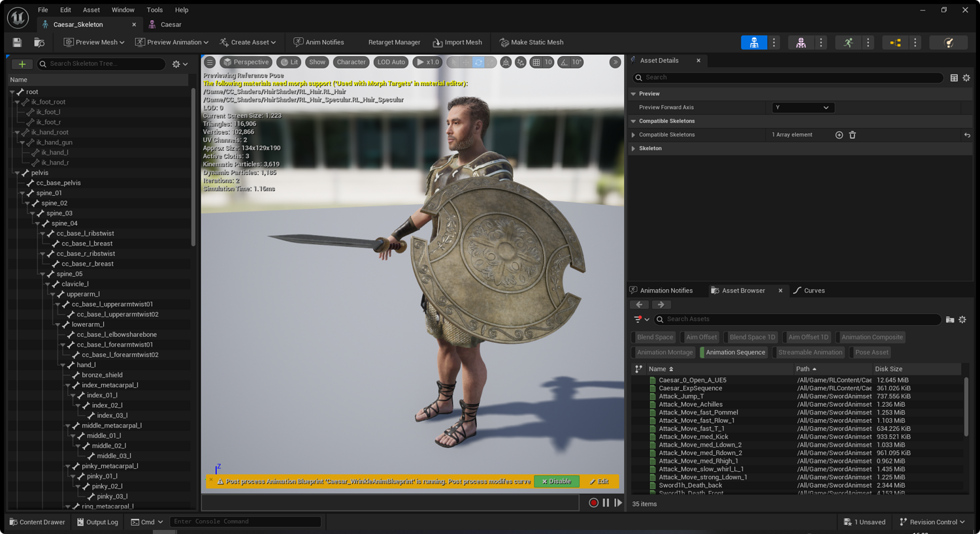
Task: Collapse the pelvis bone in the tree
Action: point(18,173)
